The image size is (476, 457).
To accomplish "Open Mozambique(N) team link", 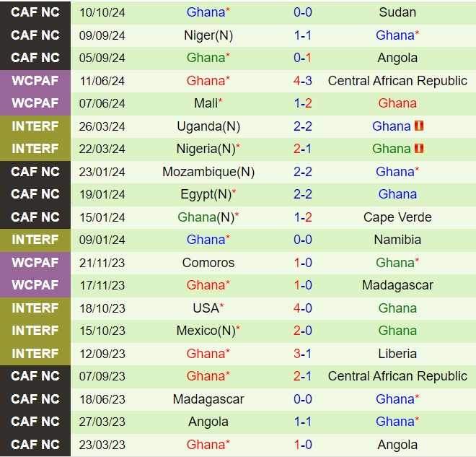I will (x=208, y=171).
